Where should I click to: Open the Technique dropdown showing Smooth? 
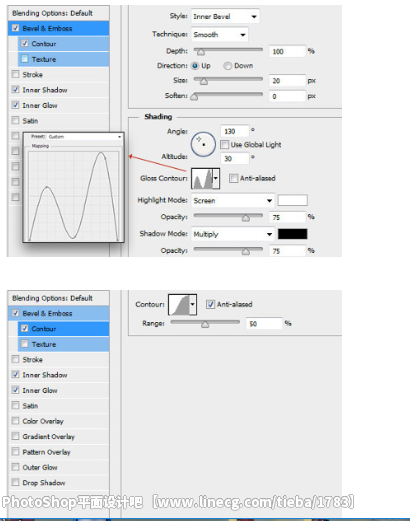coord(219,34)
